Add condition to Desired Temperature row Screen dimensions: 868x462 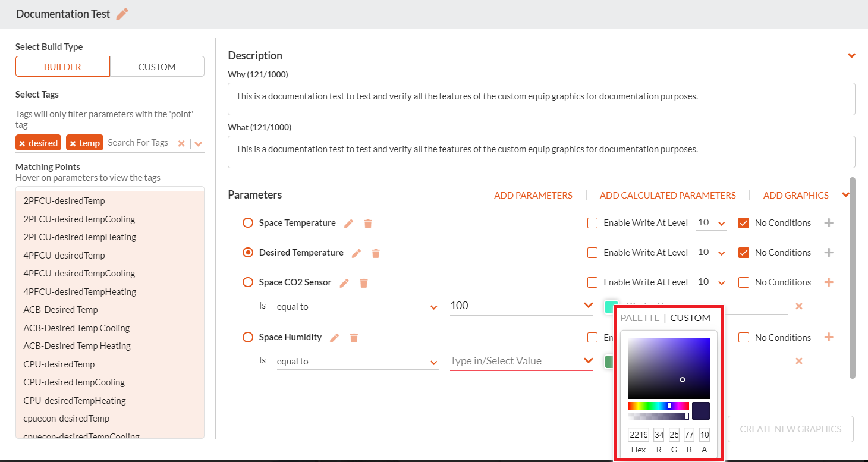click(x=829, y=253)
